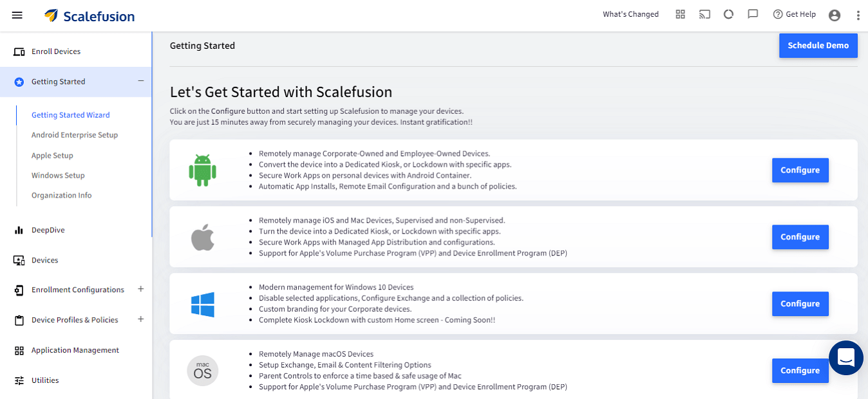Open the vertical three-dot more menu

pyautogui.click(x=858, y=15)
